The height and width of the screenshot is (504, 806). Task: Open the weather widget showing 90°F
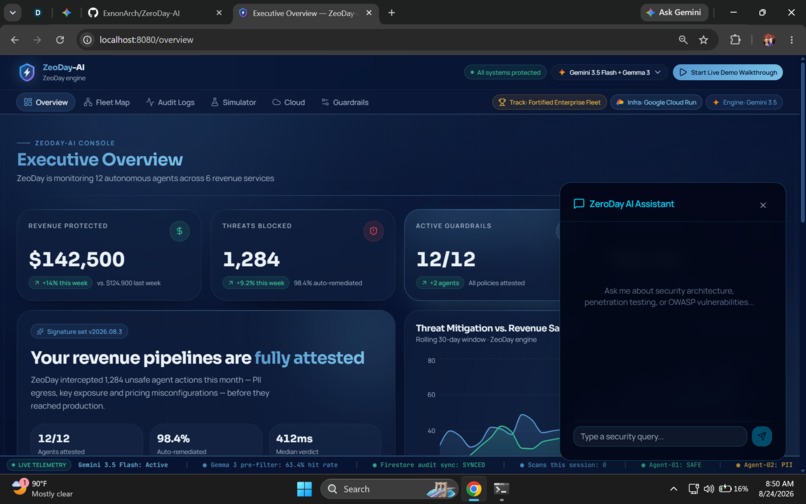(42, 489)
